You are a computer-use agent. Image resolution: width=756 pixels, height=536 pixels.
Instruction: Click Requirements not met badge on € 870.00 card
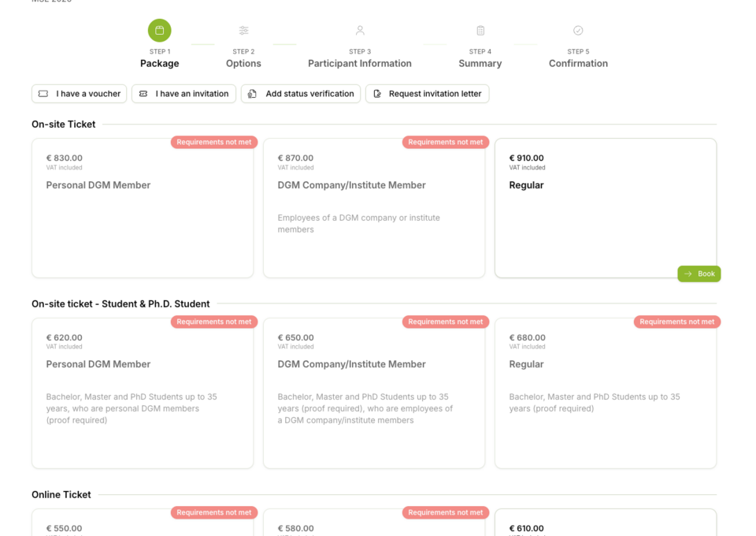tap(446, 142)
